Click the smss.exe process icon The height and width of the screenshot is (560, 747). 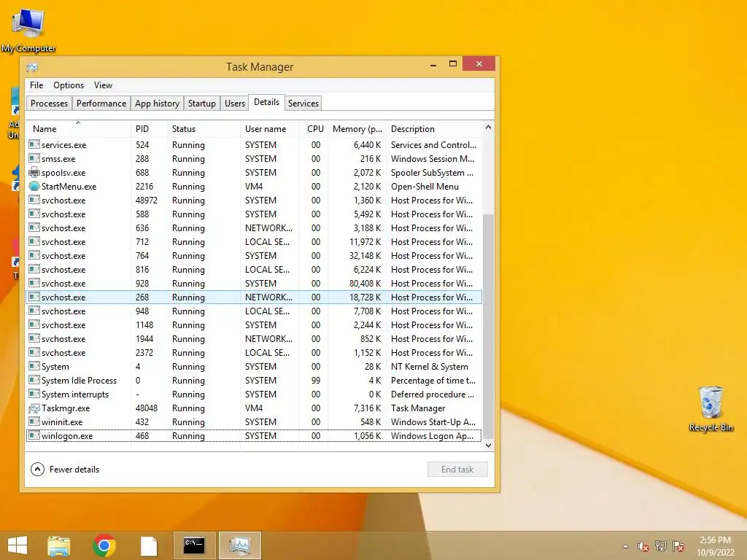(34, 158)
